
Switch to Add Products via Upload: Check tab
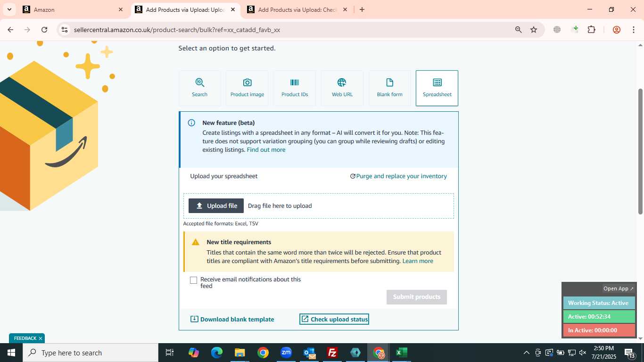point(297,9)
